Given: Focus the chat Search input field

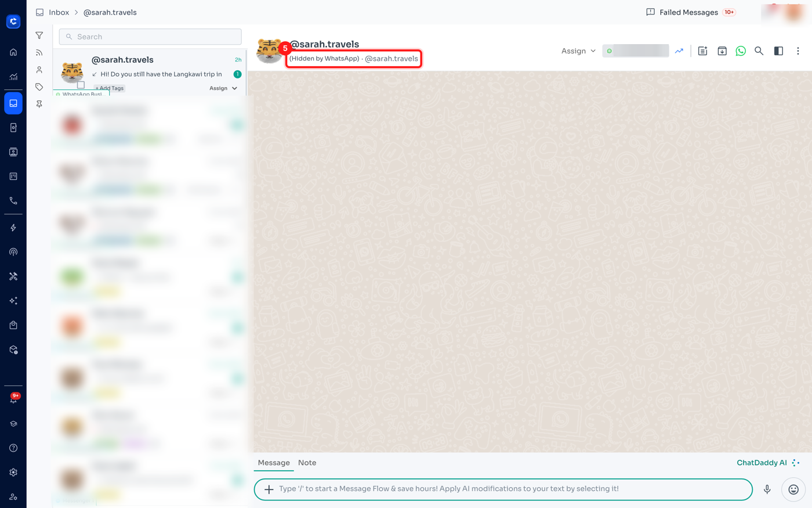Looking at the screenshot, I should (150, 37).
